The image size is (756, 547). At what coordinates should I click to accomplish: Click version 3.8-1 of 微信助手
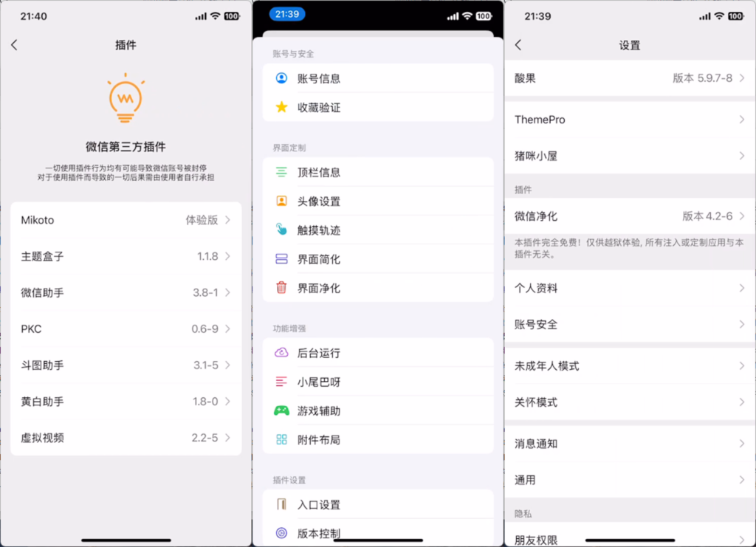[205, 292]
